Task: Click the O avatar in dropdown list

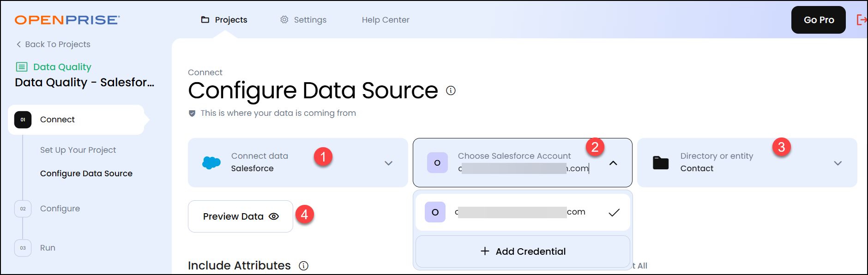Action: pyautogui.click(x=435, y=212)
